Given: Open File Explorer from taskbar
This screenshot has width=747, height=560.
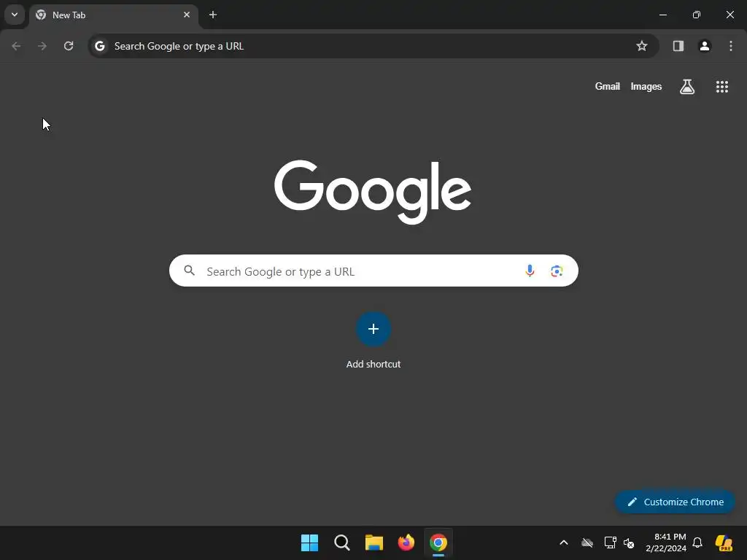Looking at the screenshot, I should [x=374, y=542].
